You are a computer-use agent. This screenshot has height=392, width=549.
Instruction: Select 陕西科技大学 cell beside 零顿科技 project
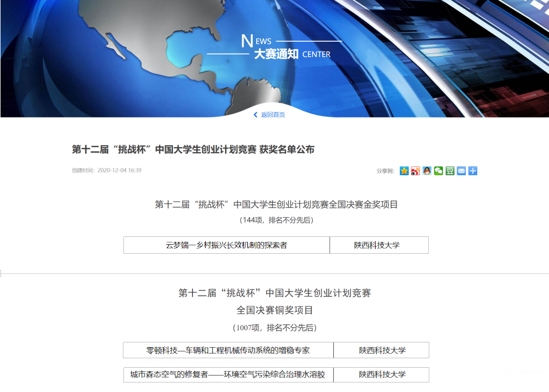[x=382, y=350]
